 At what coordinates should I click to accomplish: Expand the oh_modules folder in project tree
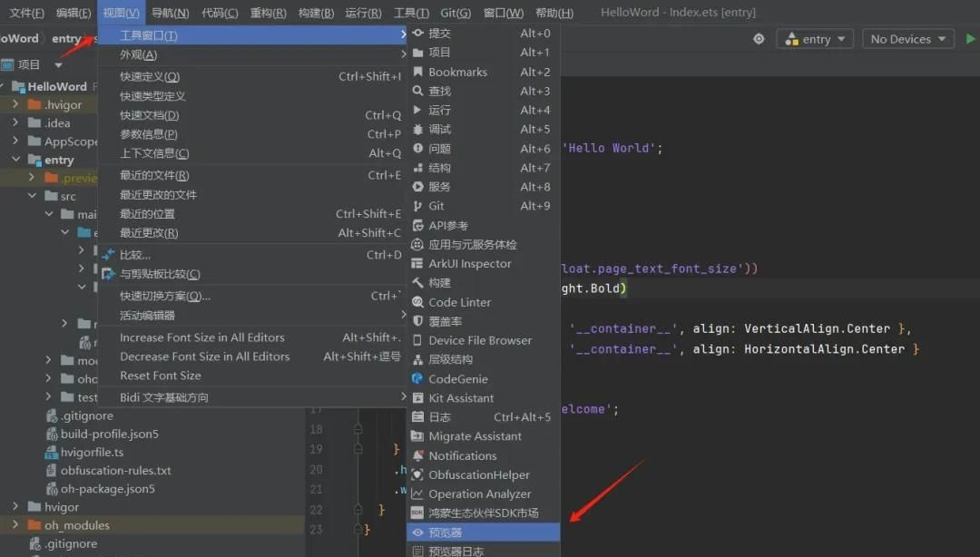pyautogui.click(x=15, y=525)
